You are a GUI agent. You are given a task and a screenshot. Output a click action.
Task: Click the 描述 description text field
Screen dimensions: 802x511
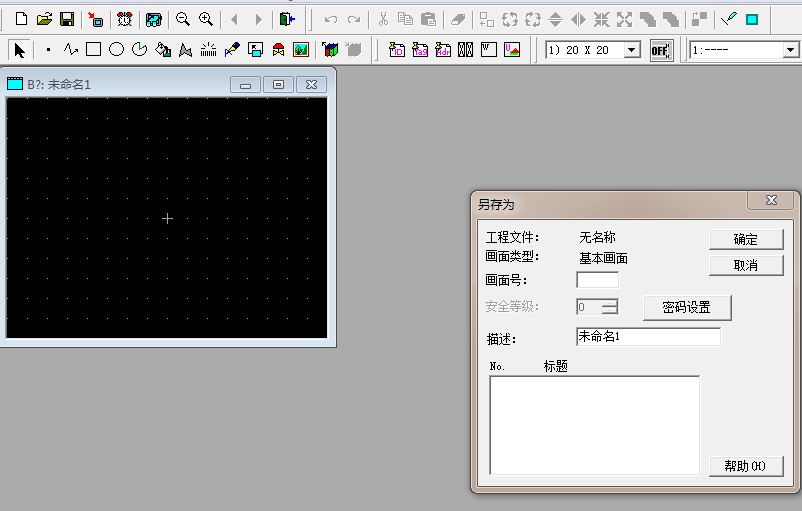click(648, 337)
